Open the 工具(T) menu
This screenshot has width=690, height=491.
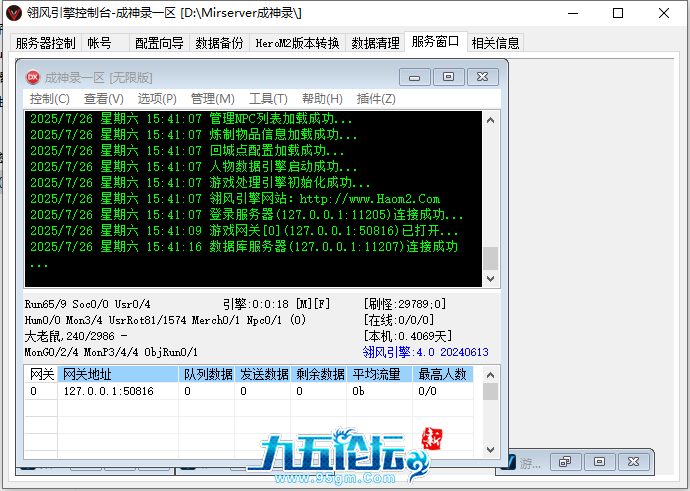(x=268, y=99)
